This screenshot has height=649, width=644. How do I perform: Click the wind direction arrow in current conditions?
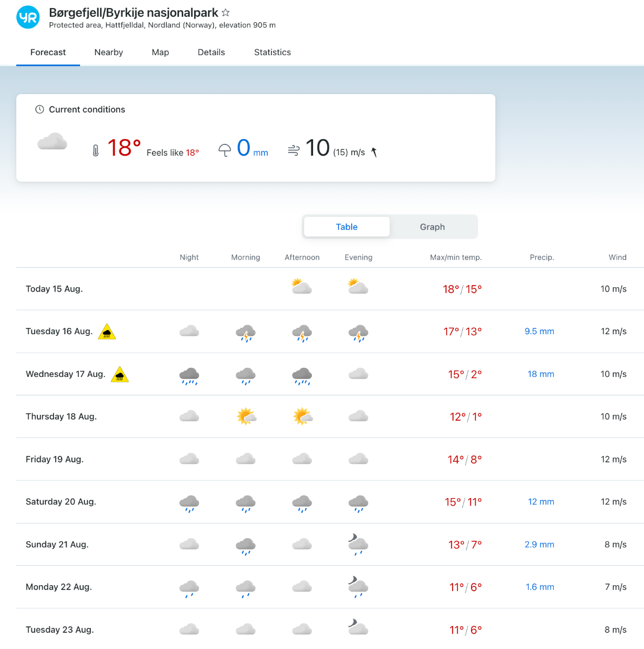374,153
